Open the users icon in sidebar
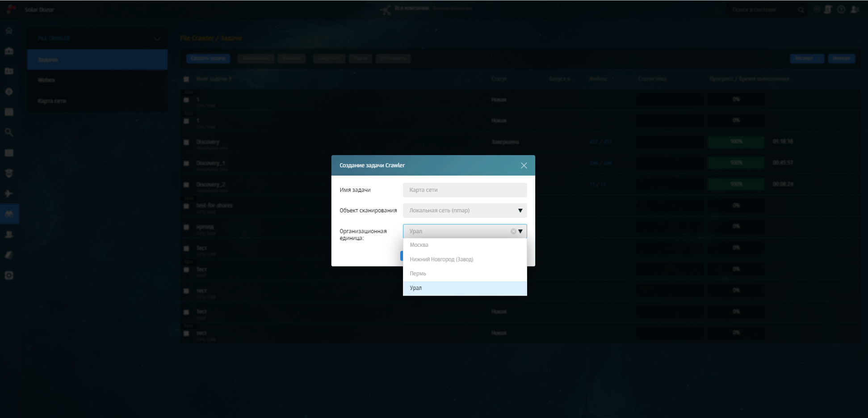The width and height of the screenshot is (868, 418). click(9, 234)
